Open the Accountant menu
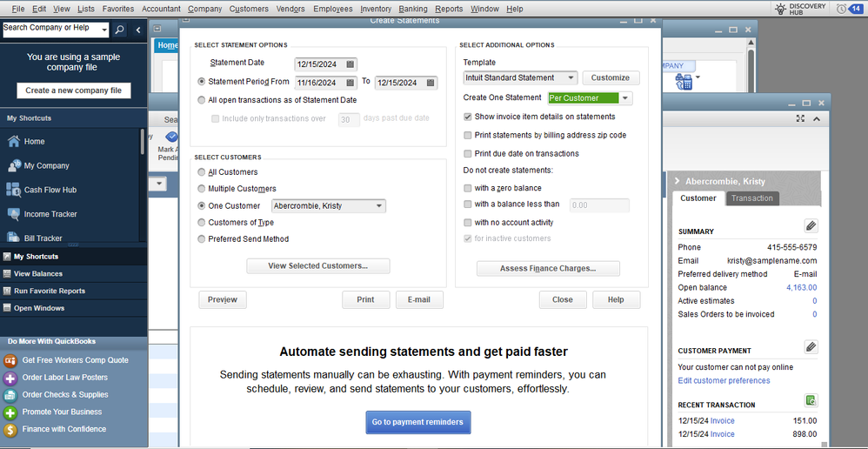 [161, 9]
